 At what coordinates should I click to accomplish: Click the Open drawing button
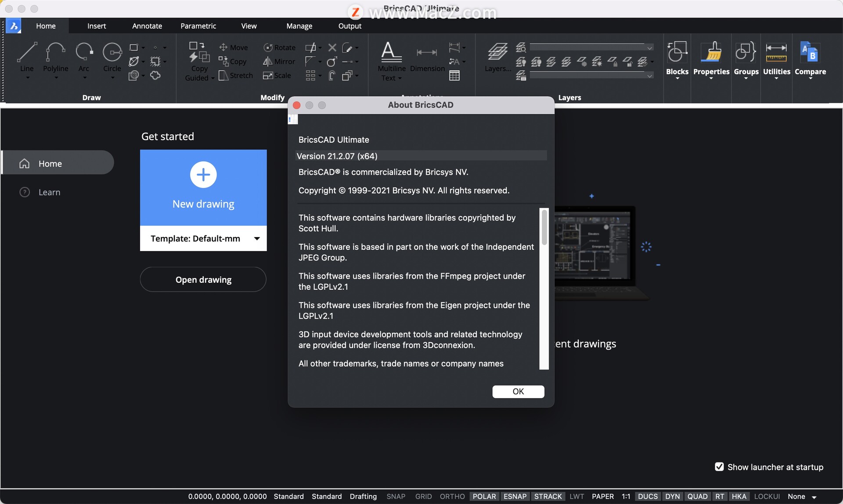pyautogui.click(x=203, y=280)
